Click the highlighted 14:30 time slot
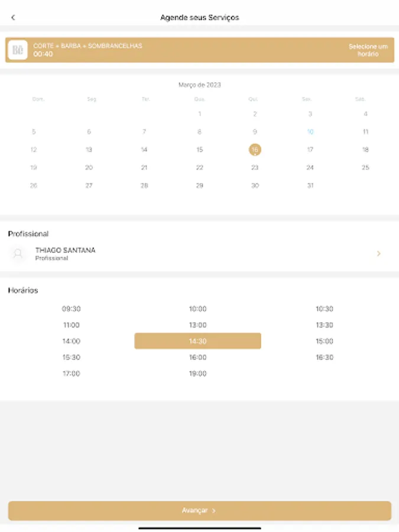 pos(198,341)
